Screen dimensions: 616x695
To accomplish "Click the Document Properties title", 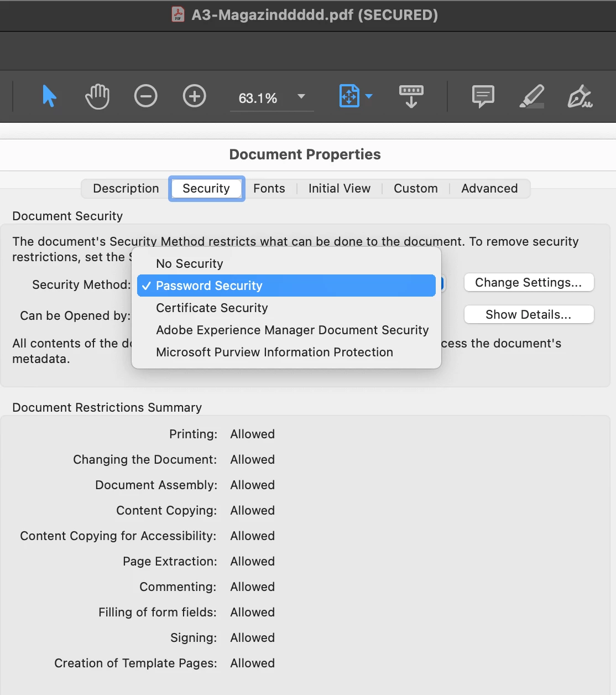I will [x=305, y=154].
